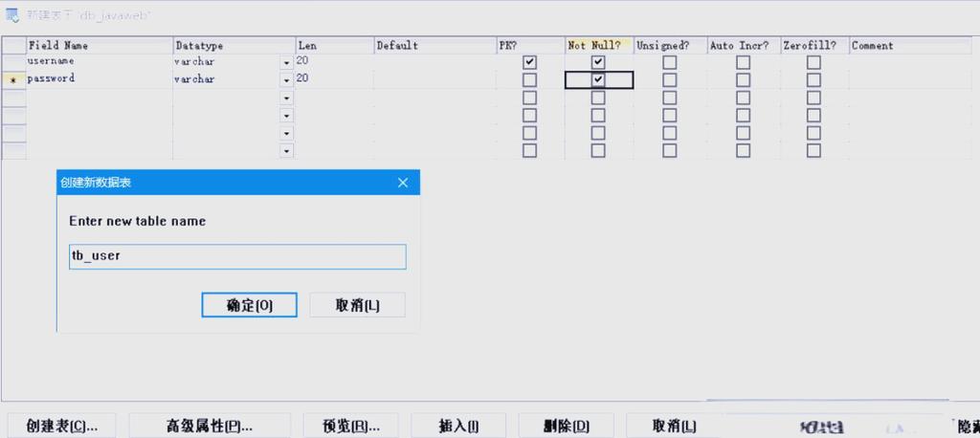Open datatype dropdown for the username row
Image resolution: width=980 pixels, height=438 pixels.
point(287,63)
